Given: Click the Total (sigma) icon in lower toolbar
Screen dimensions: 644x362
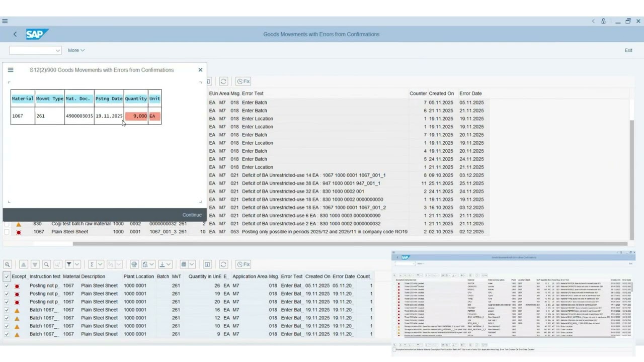Looking at the screenshot, I should click(92, 264).
